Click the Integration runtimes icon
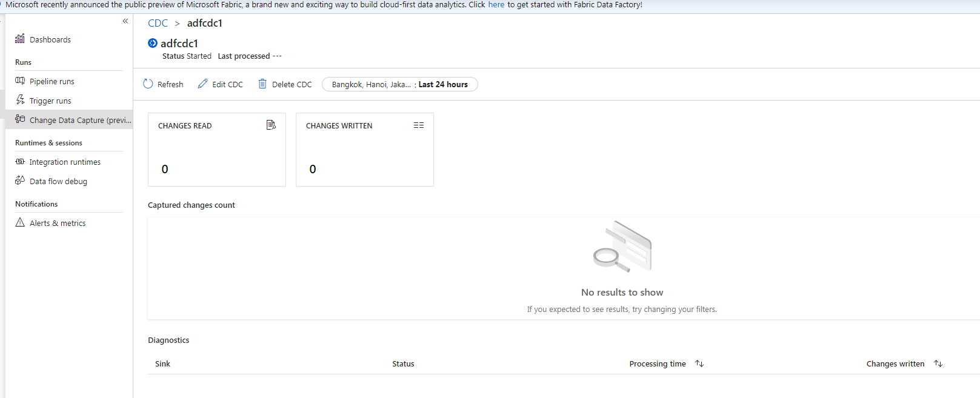This screenshot has width=980, height=398. (20, 162)
